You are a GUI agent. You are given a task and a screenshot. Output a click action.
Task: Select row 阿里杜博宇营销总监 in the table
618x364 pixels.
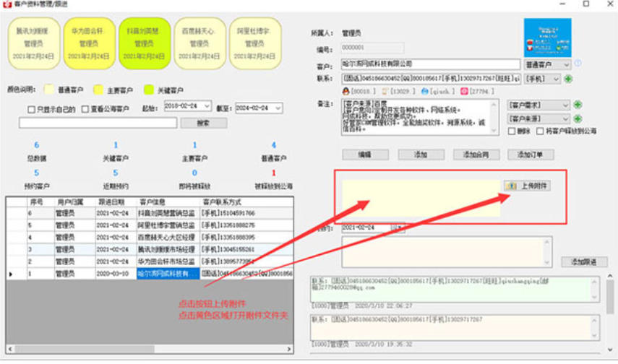pos(150,225)
